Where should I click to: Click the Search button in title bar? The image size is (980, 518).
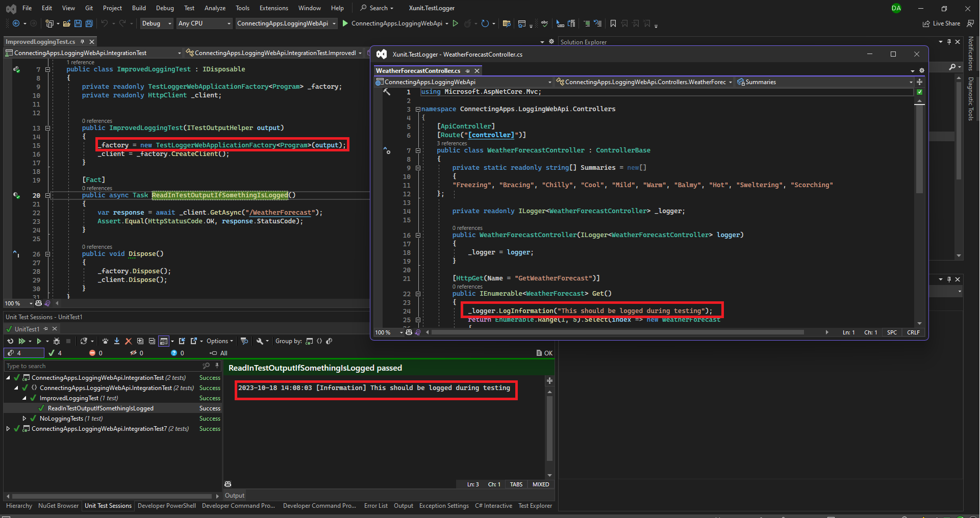click(377, 8)
